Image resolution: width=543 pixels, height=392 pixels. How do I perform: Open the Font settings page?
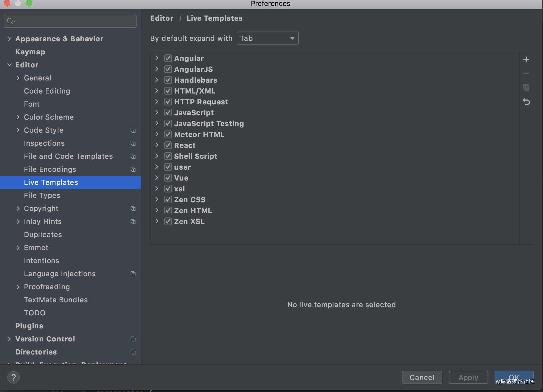32,104
